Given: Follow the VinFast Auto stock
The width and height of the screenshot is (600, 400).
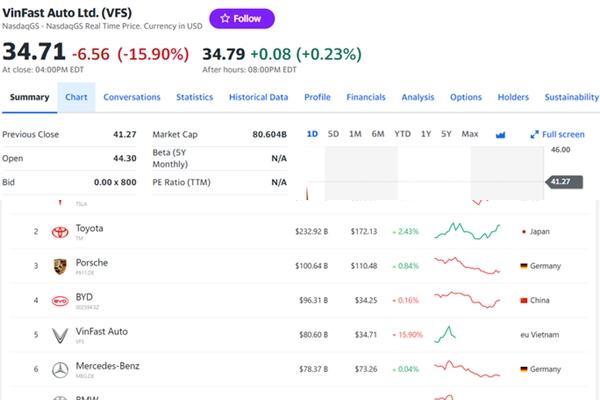Looking at the screenshot, I should [x=241, y=18].
